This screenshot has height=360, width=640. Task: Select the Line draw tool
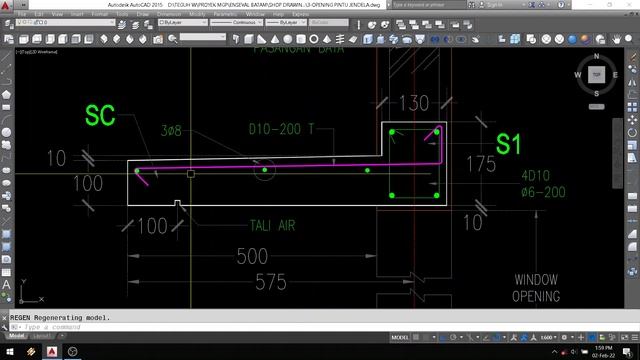(x=6, y=57)
